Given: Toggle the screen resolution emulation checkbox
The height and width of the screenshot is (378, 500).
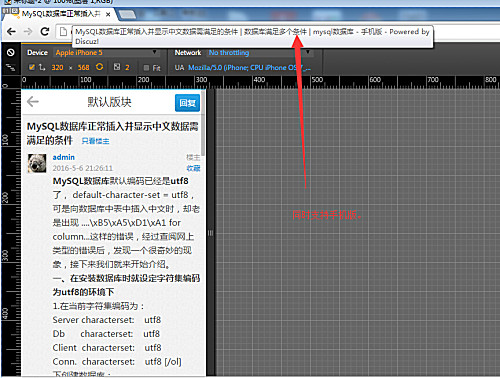Looking at the screenshot, I should (x=32, y=67).
